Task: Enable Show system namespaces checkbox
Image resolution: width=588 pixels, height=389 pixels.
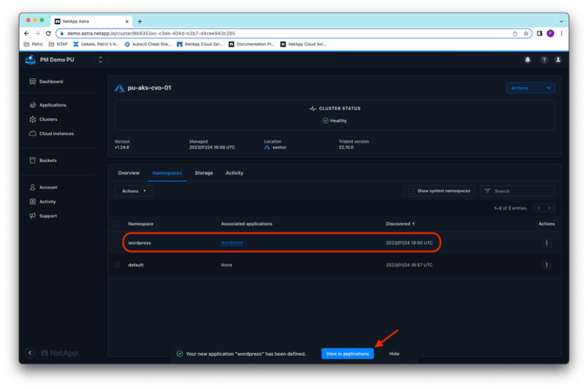Action: pyautogui.click(x=411, y=191)
